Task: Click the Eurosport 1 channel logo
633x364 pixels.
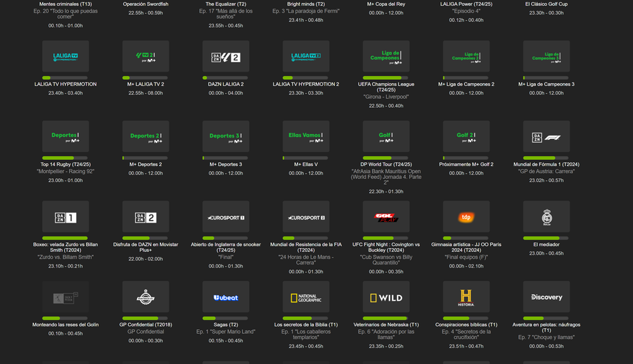Action: point(226,218)
